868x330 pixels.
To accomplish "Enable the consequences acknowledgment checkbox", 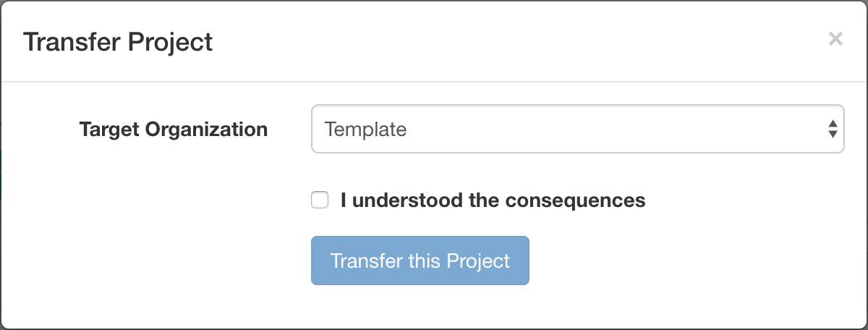I will point(320,200).
